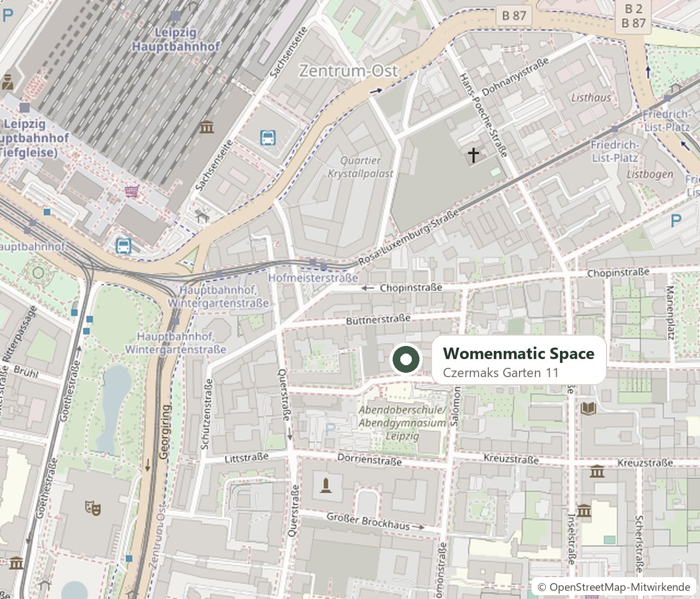This screenshot has height=599, width=700.
Task: Click the Brühl street label
Action: click(x=26, y=371)
